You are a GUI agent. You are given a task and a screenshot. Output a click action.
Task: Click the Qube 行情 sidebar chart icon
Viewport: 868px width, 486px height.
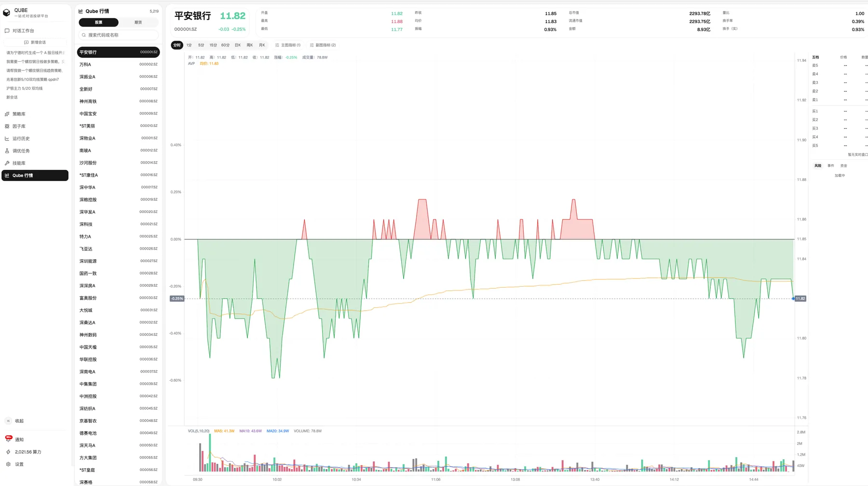pos(7,176)
